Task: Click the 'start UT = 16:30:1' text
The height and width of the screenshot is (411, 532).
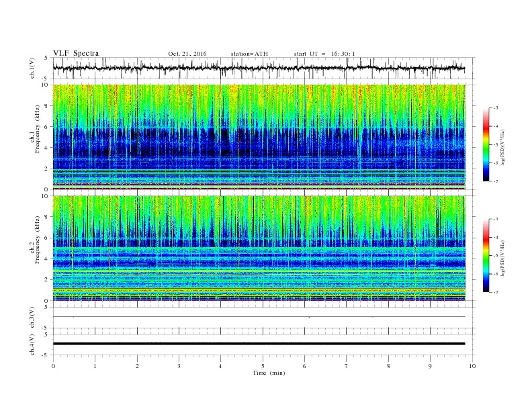Action: point(324,54)
